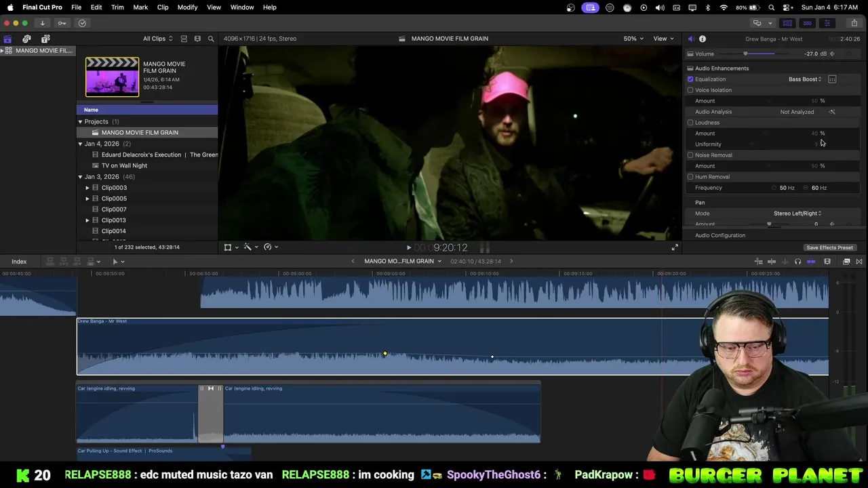Show the Photos and Audio sidebar

(x=26, y=39)
